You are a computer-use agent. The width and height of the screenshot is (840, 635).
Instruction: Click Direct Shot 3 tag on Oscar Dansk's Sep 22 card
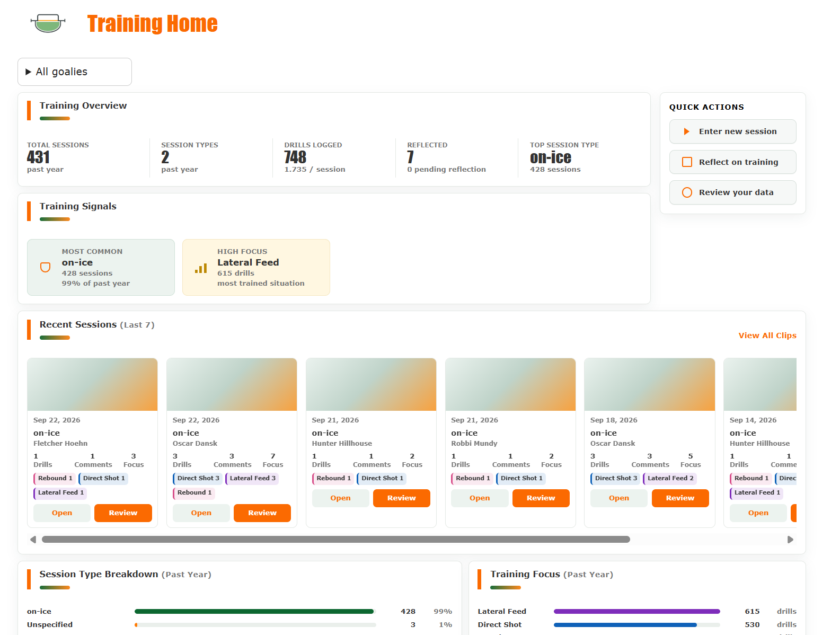198,479
